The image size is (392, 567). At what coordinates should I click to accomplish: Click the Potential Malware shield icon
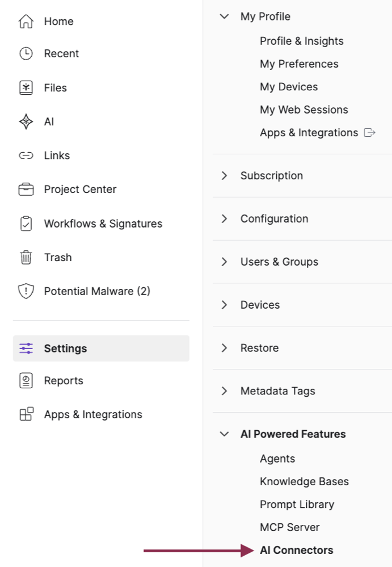(26, 291)
